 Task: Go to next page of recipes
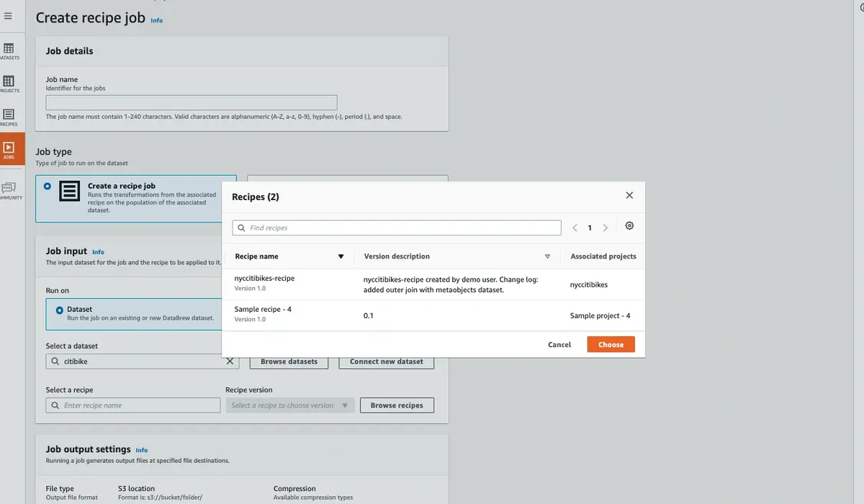coord(605,228)
